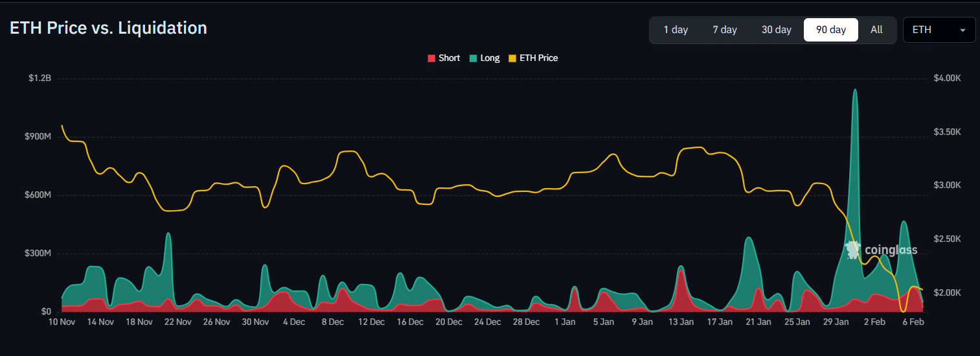Image resolution: width=980 pixels, height=356 pixels.
Task: Click the $1.2B left axis label
Action: tap(40, 78)
